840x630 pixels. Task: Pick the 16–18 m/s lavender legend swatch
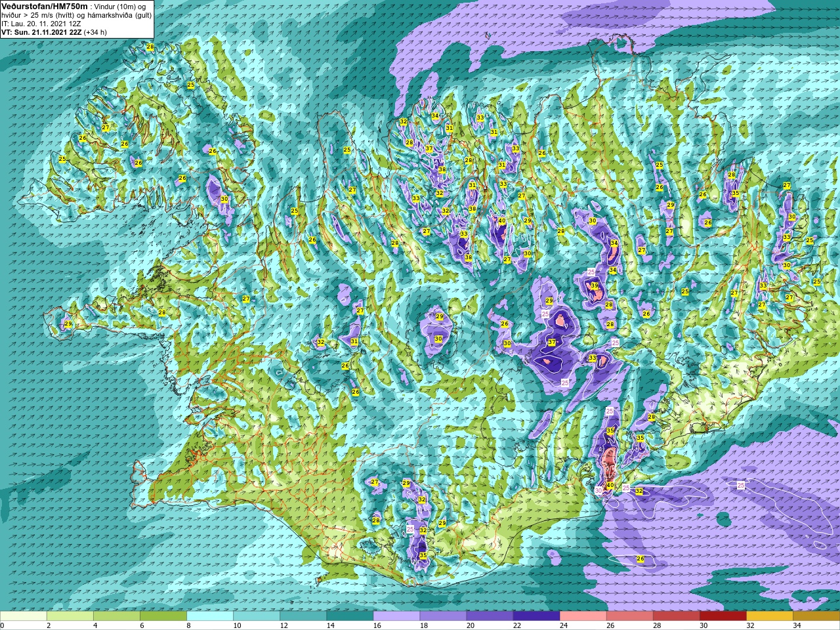click(x=396, y=616)
